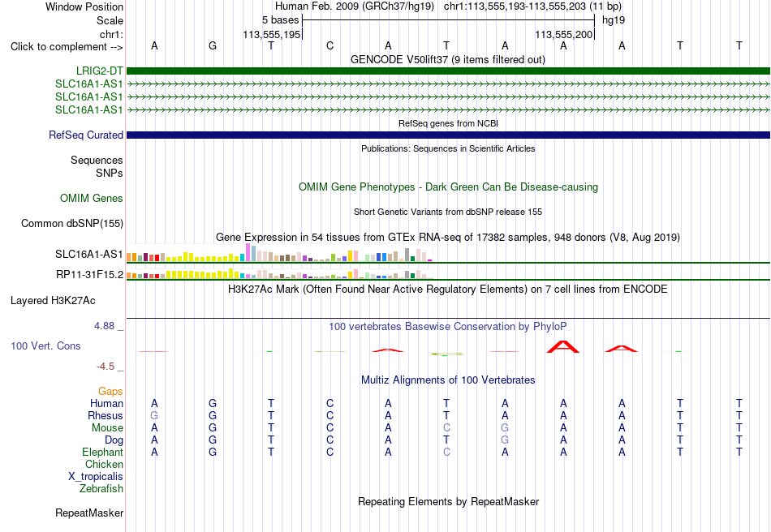Click 'RefSeq genes from NCBI' title
Image resolution: width=771 pixels, height=532 pixels.
point(448,123)
